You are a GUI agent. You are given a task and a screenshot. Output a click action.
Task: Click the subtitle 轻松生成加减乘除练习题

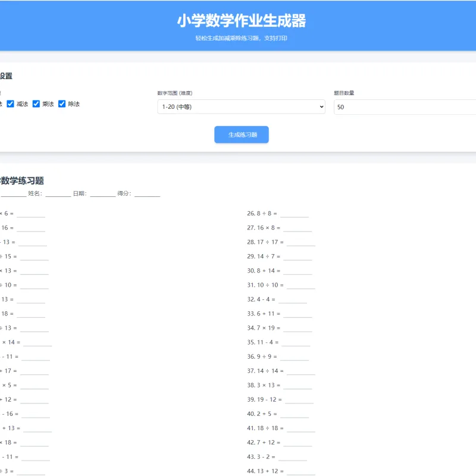pos(227,38)
